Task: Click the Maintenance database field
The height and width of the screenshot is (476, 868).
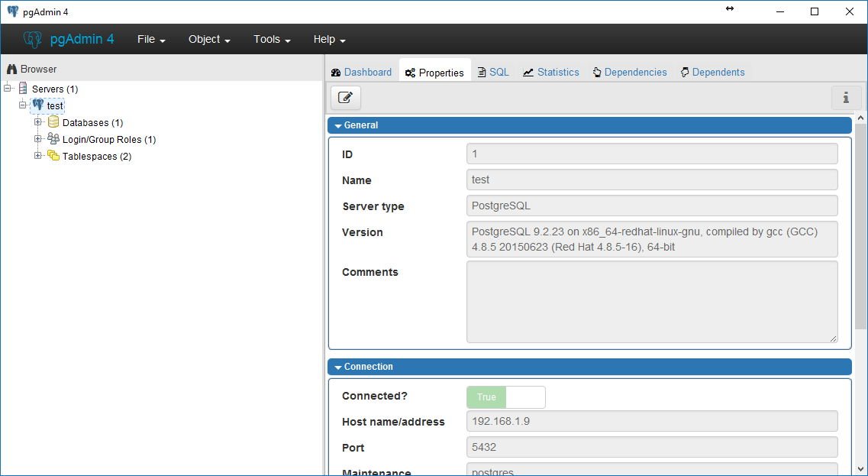Action: click(x=652, y=469)
